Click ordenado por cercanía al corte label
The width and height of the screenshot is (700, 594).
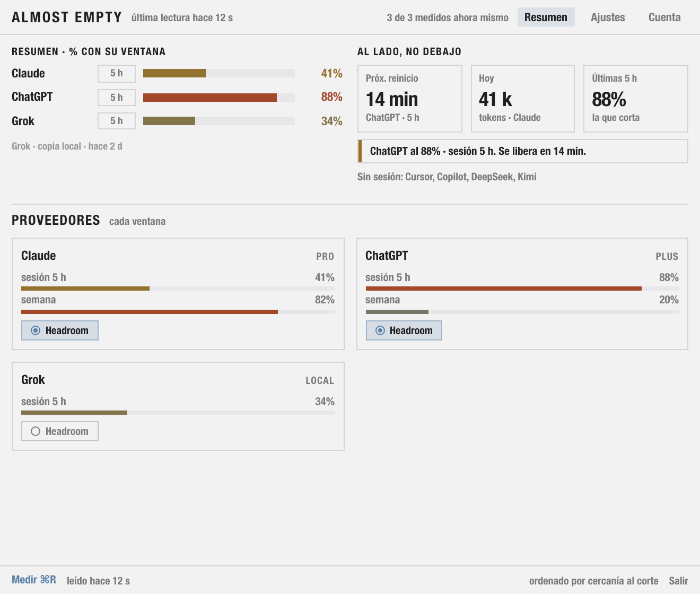click(x=593, y=581)
